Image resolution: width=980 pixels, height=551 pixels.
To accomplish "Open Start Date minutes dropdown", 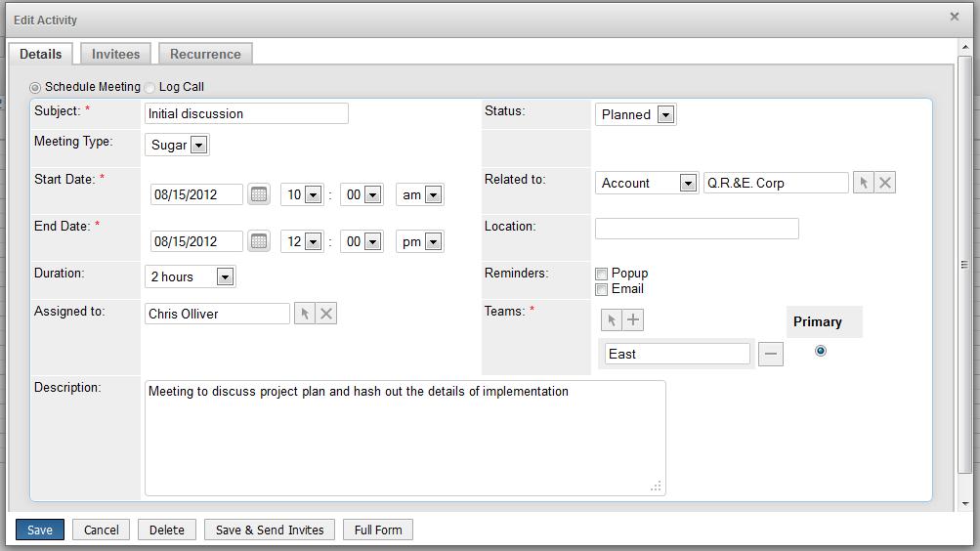I will point(362,194).
